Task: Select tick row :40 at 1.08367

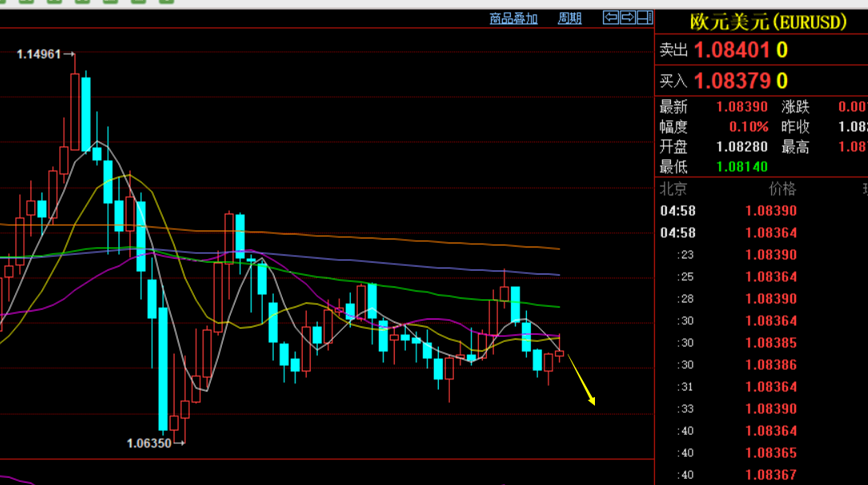Action: pyautogui.click(x=762, y=475)
